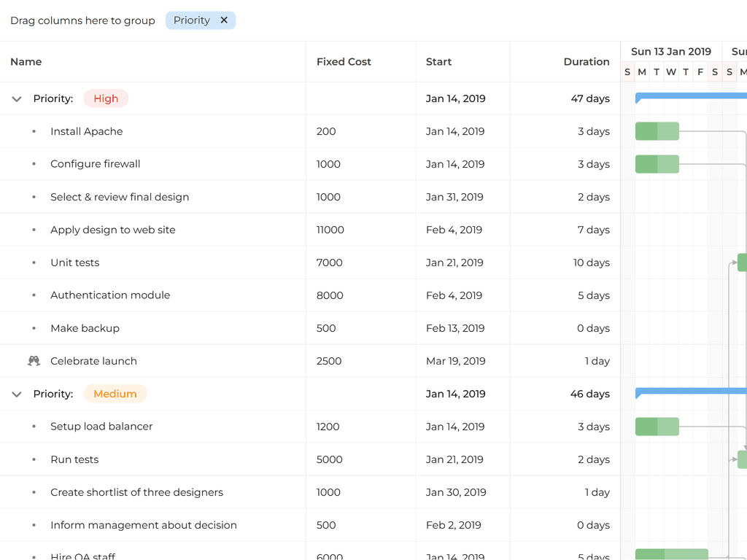Viewport: 747px width, 560px height.
Task: Select the Configure firewall task bar
Action: click(657, 164)
